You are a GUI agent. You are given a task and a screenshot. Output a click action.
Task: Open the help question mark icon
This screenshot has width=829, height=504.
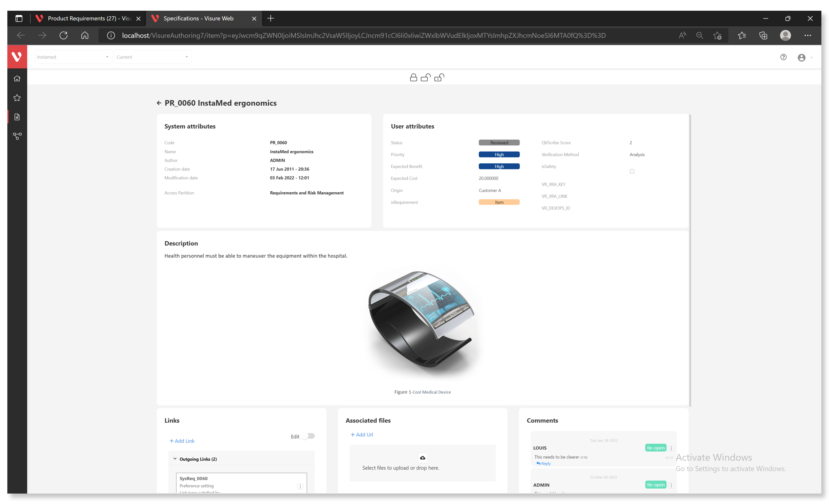(x=784, y=57)
